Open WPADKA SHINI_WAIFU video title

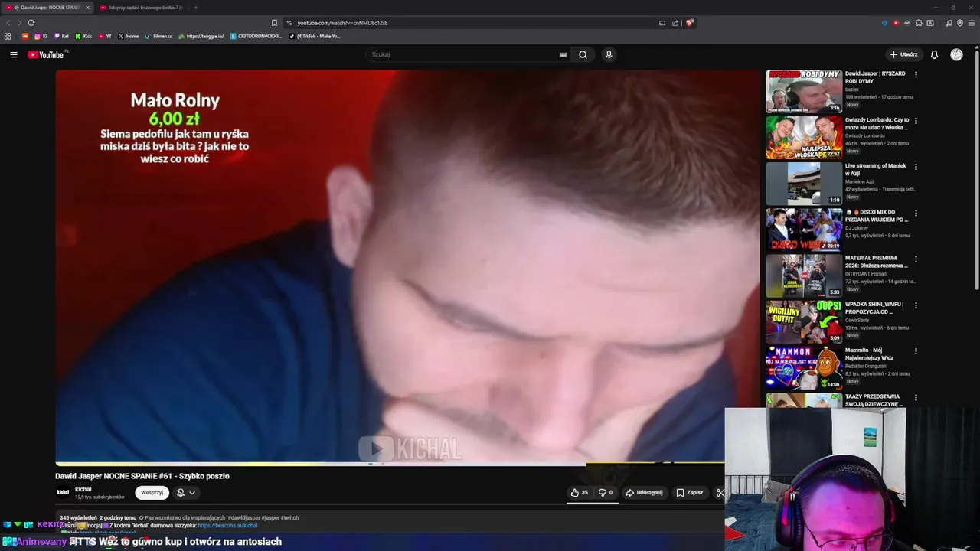tap(875, 308)
